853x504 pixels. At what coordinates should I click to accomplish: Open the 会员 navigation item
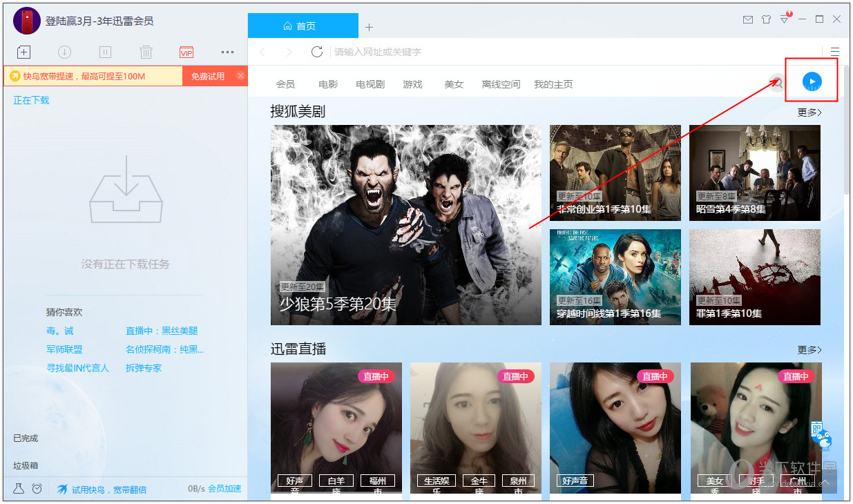click(285, 84)
